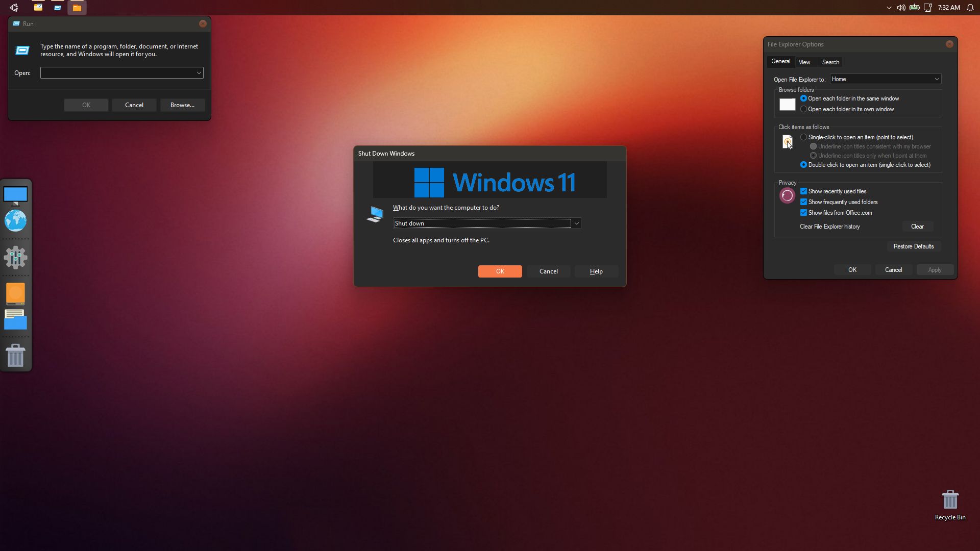
Task: Open the notification bell icon
Action: point(970,8)
